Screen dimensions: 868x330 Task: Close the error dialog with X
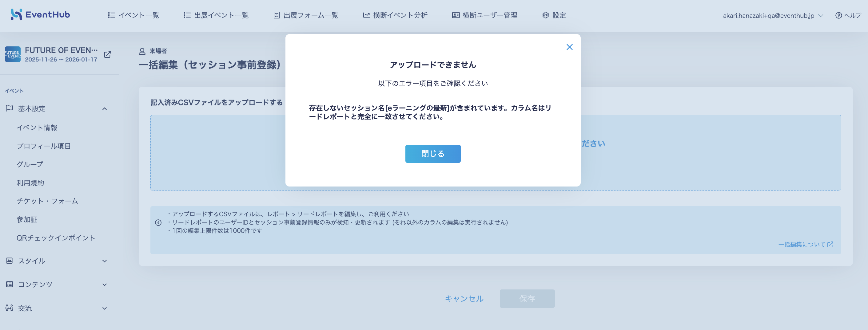[569, 47]
